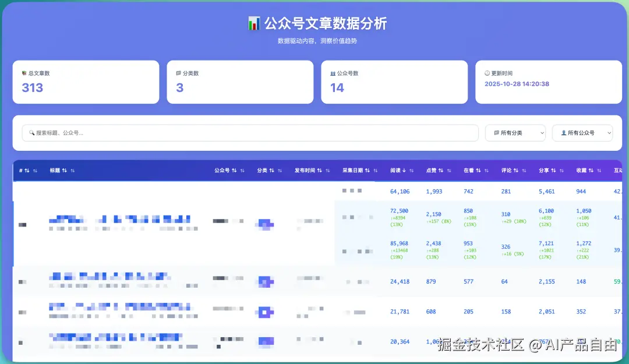Select the 在看 value 577
Image resolution: width=629 pixels, height=364 pixels.
[x=468, y=282]
